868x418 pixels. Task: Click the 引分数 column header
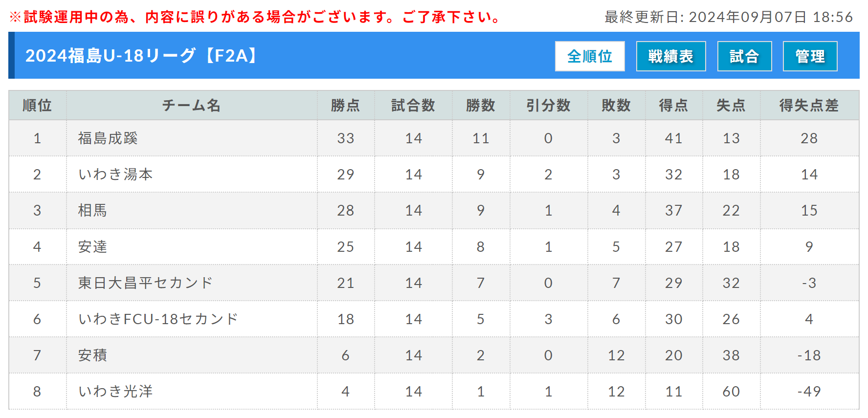[x=549, y=105]
